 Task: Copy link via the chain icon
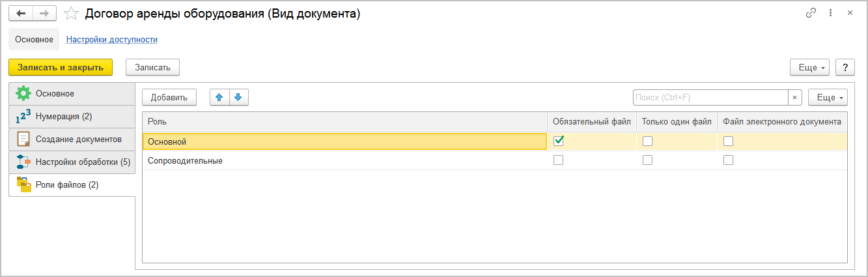coord(811,13)
